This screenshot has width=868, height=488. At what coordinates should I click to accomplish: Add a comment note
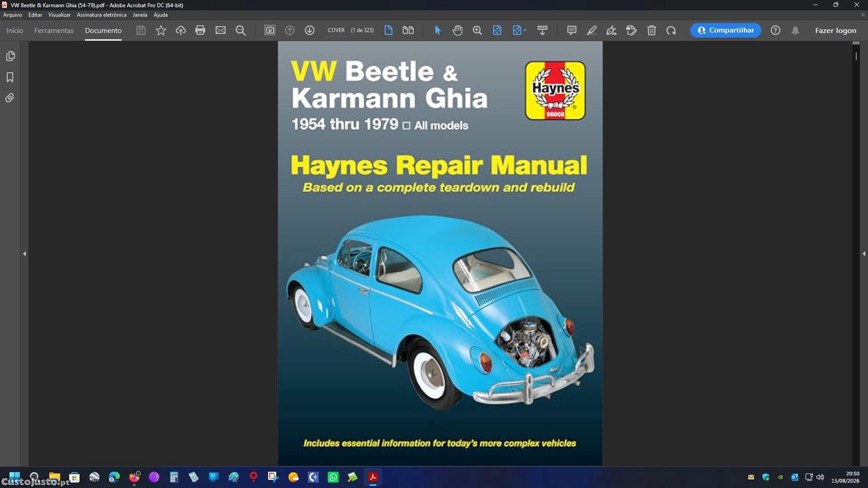click(572, 30)
